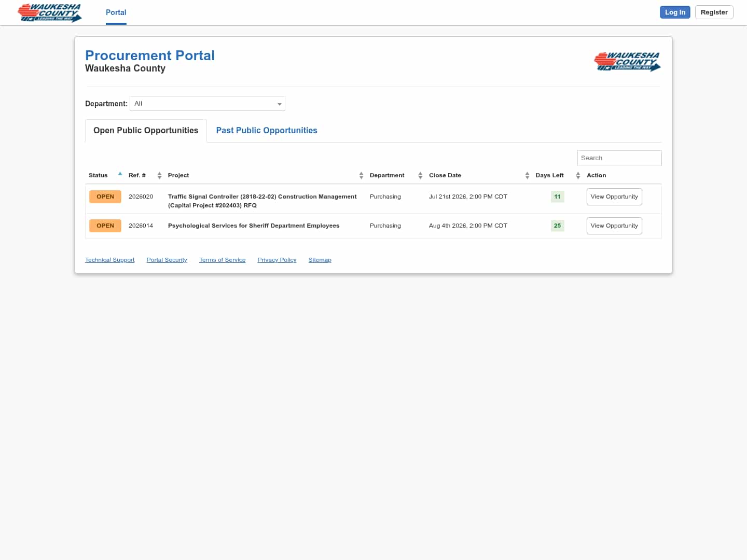This screenshot has width=747, height=560.
Task: Sort by Department column arrows
Action: 420,175
